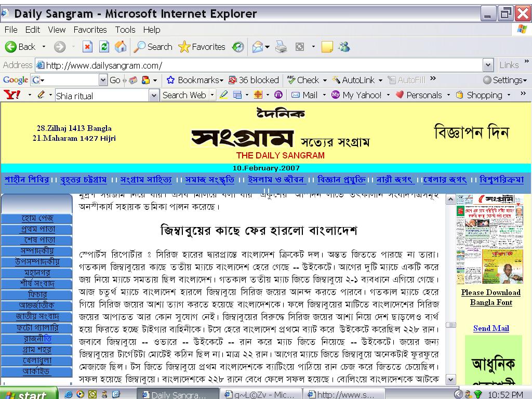Click the AutoFill button
532x399 pixels.
pyautogui.click(x=406, y=80)
